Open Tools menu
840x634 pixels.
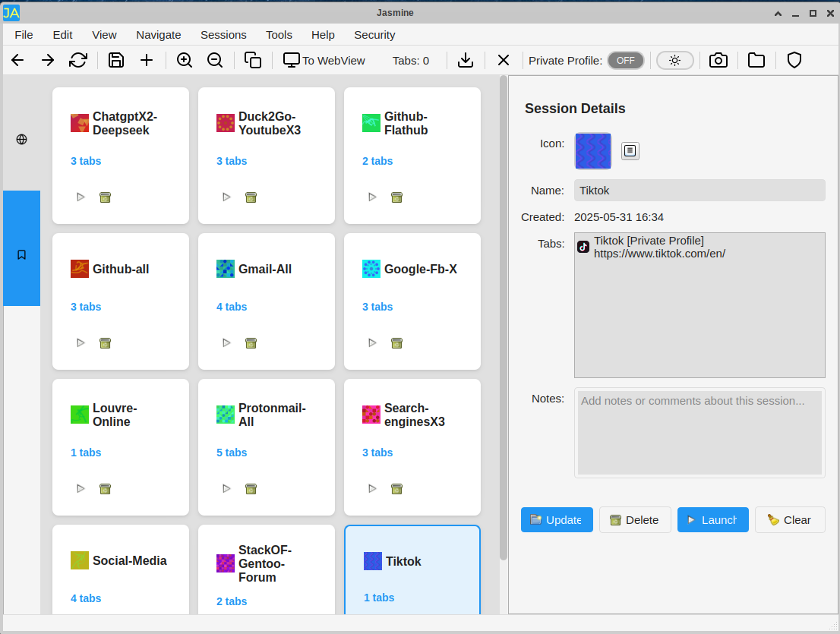tap(279, 35)
